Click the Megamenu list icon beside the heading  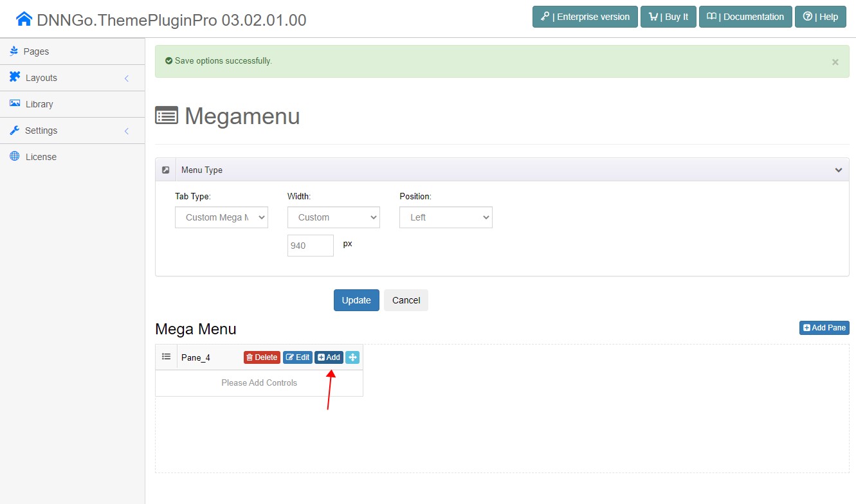point(167,116)
